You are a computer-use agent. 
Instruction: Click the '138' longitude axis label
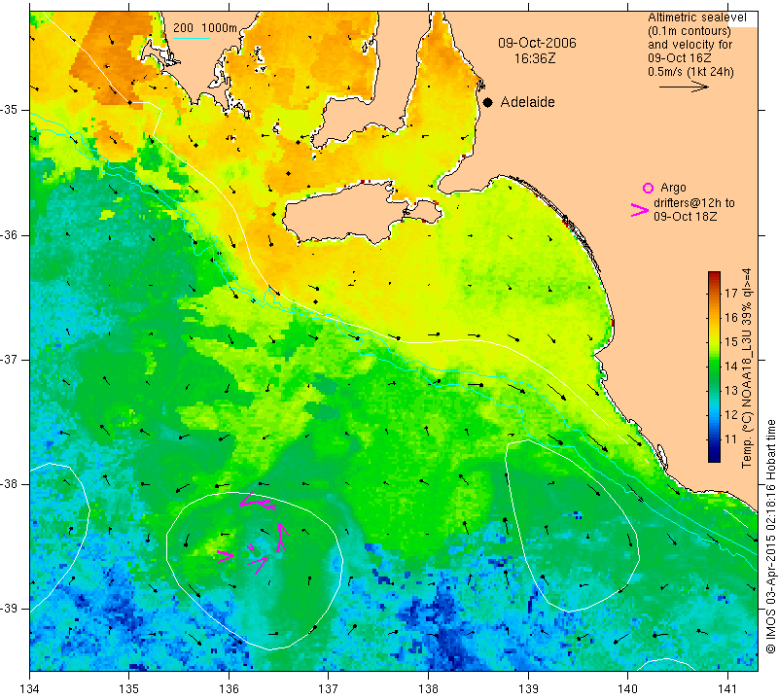tap(428, 689)
